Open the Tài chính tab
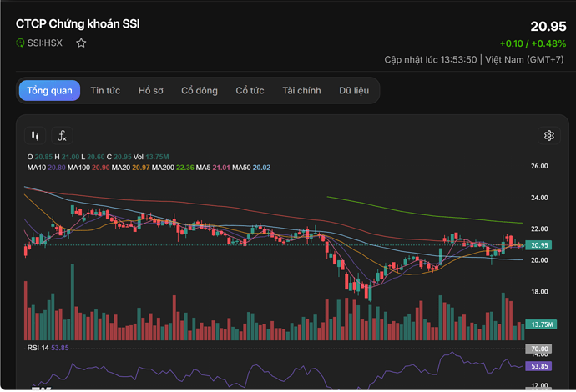This screenshot has width=576, height=392. [x=301, y=91]
